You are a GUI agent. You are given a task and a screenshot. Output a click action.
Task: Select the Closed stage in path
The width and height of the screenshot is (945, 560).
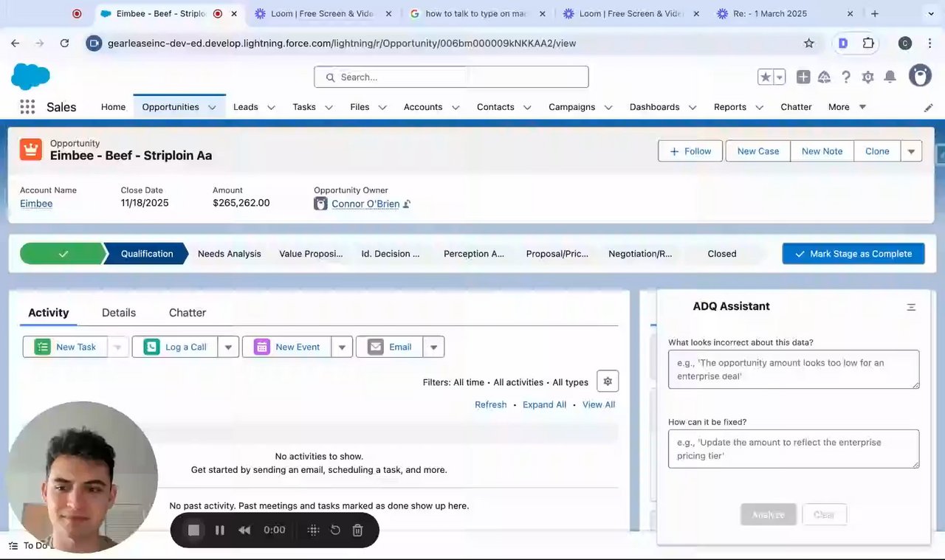pos(722,254)
